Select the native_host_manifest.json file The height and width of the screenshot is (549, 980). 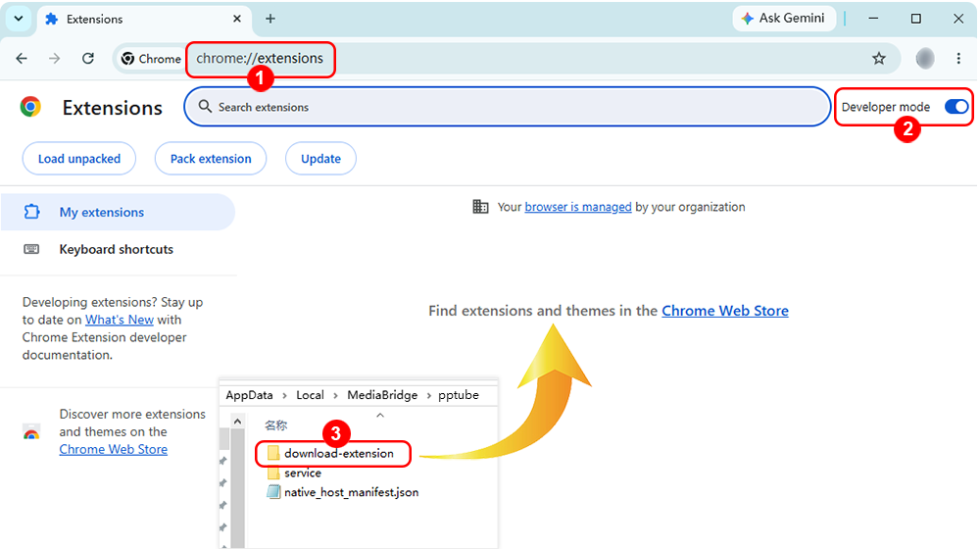tap(342, 492)
